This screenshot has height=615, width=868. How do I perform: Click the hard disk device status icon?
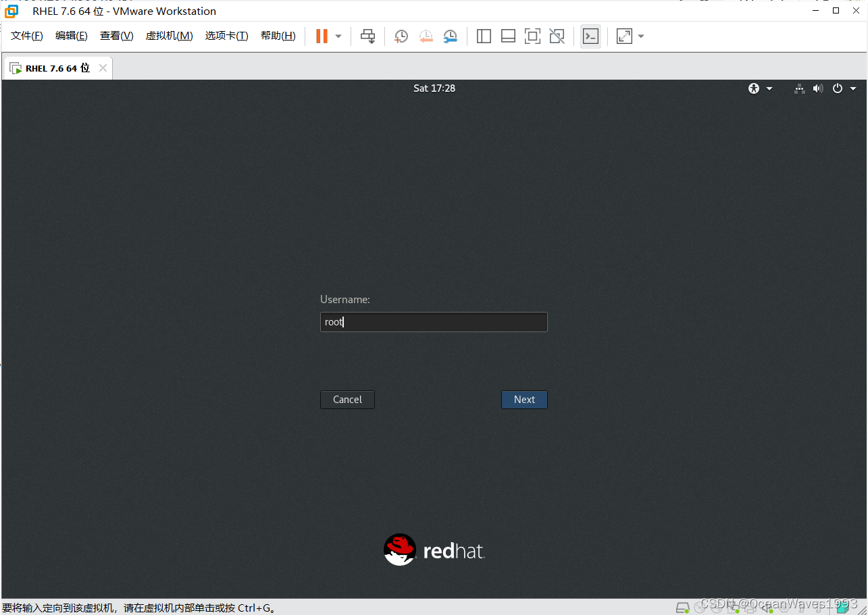click(682, 607)
